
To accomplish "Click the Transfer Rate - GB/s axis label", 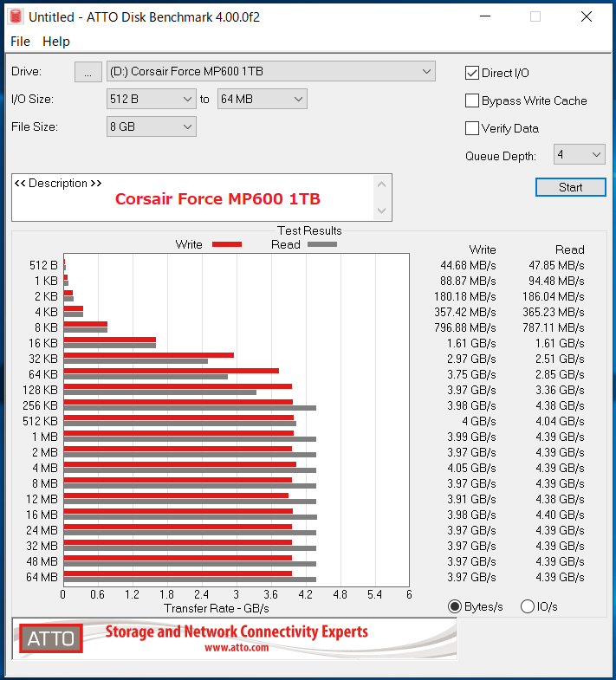I will (x=217, y=608).
